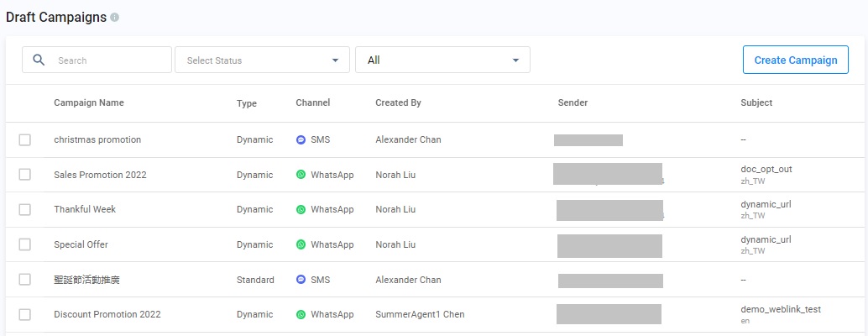Check the Discount Promotion 2022 checkbox
Screen dimensions: 868x336
[x=25, y=314]
